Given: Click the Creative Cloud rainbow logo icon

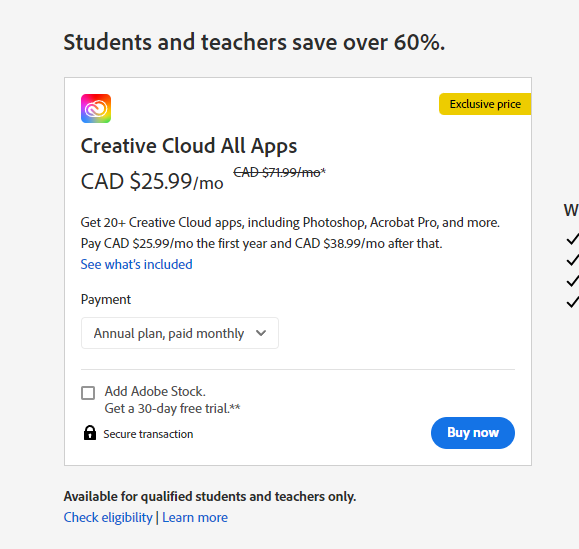Looking at the screenshot, I should pyautogui.click(x=96, y=109).
